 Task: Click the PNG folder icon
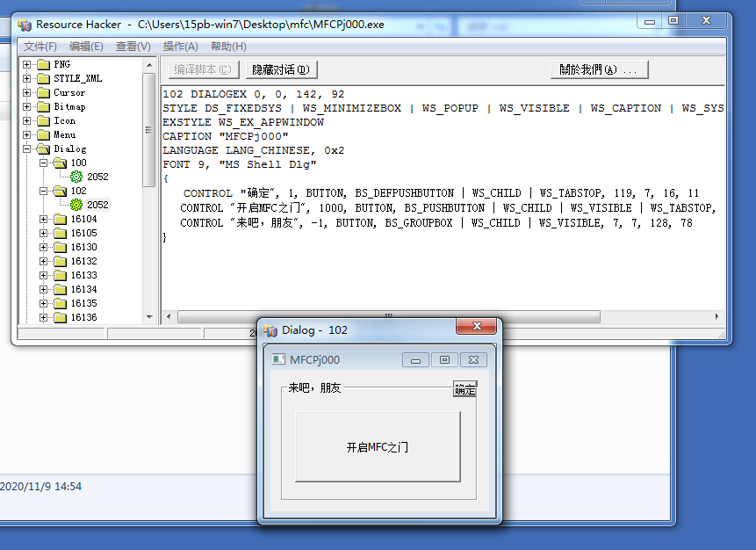[43, 64]
